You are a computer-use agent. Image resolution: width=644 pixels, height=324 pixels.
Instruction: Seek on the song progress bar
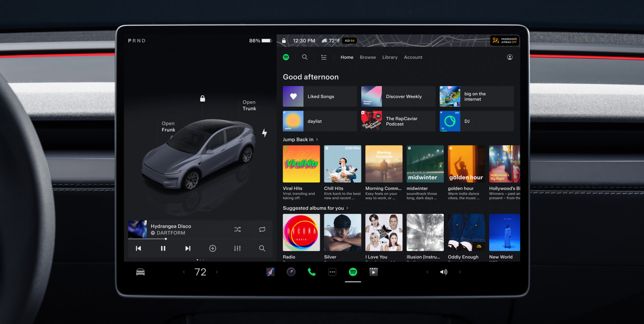[200, 239]
